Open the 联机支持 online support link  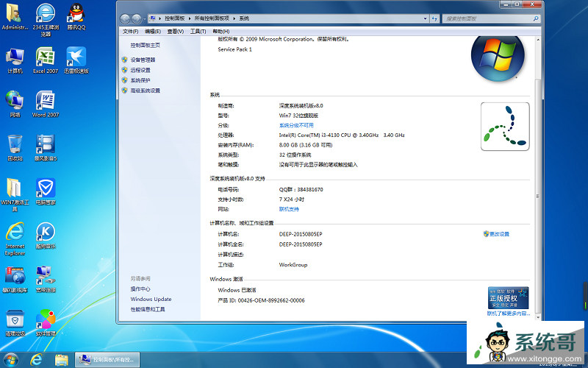[289, 209]
